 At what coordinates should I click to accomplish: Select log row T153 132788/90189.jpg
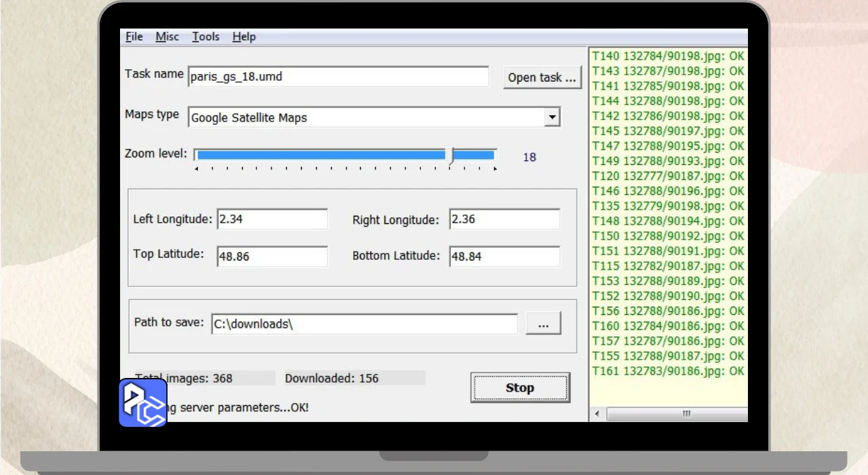coord(668,281)
